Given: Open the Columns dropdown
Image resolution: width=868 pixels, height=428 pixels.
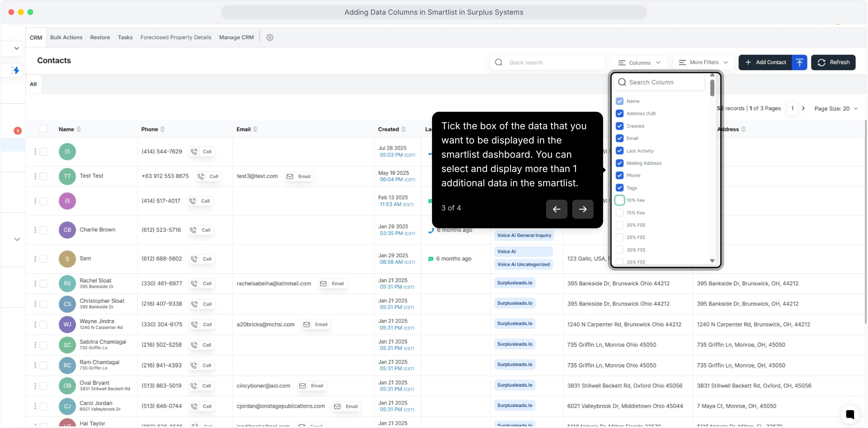Looking at the screenshot, I should click(x=639, y=63).
